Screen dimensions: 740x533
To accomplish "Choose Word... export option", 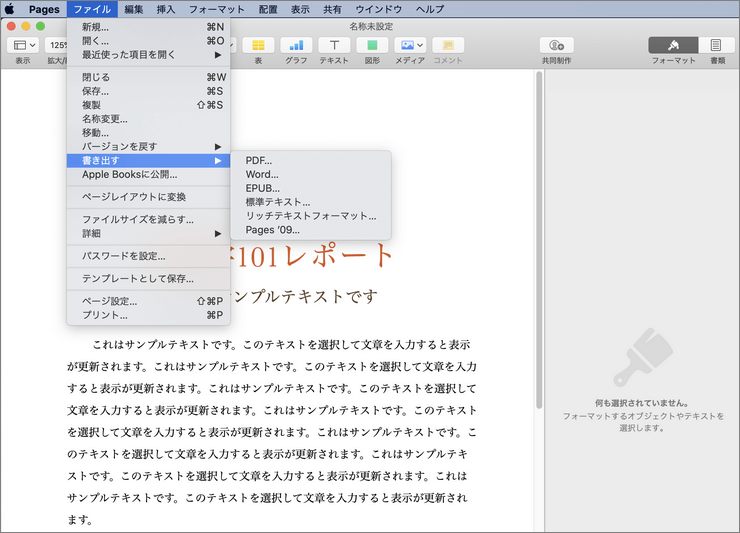I will pos(262,174).
